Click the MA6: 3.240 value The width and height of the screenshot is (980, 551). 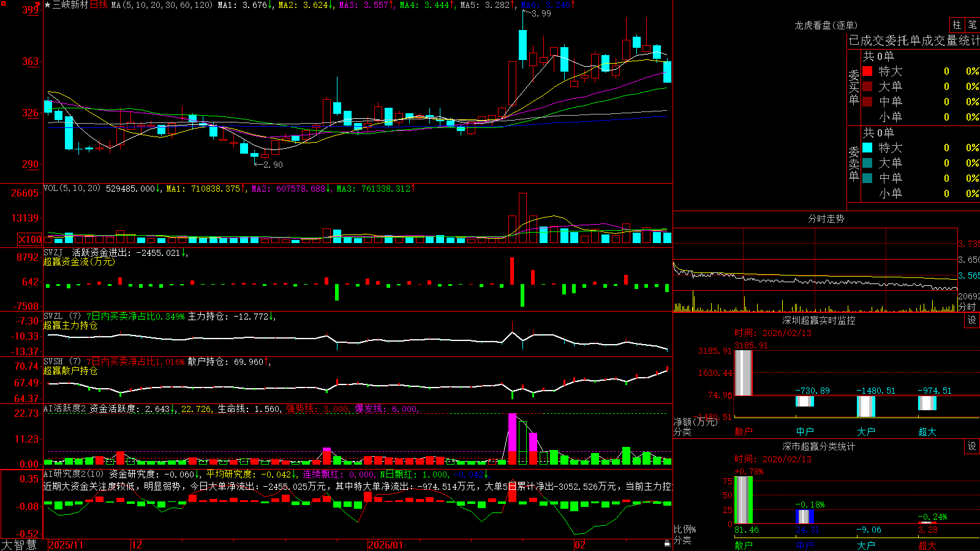(548, 5)
